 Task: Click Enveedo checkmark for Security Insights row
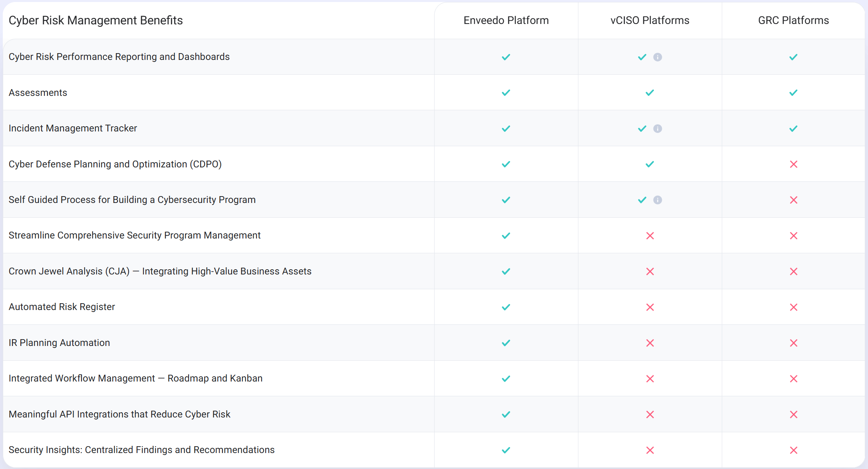[506, 450]
